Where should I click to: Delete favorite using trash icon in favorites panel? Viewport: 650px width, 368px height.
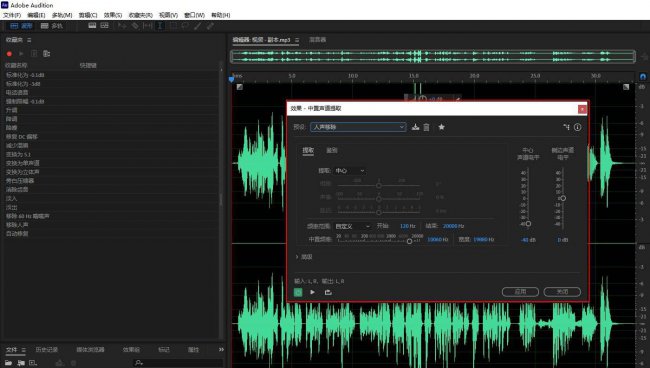pos(34,54)
